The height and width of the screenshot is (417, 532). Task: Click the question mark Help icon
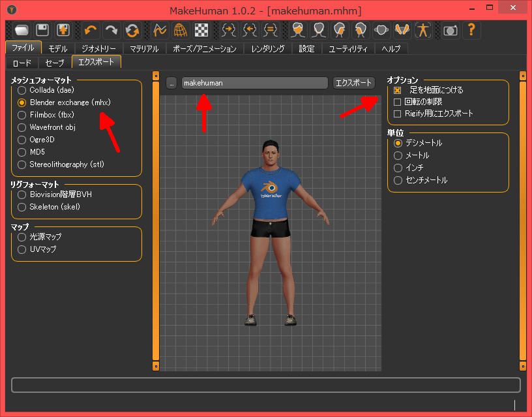click(x=471, y=30)
